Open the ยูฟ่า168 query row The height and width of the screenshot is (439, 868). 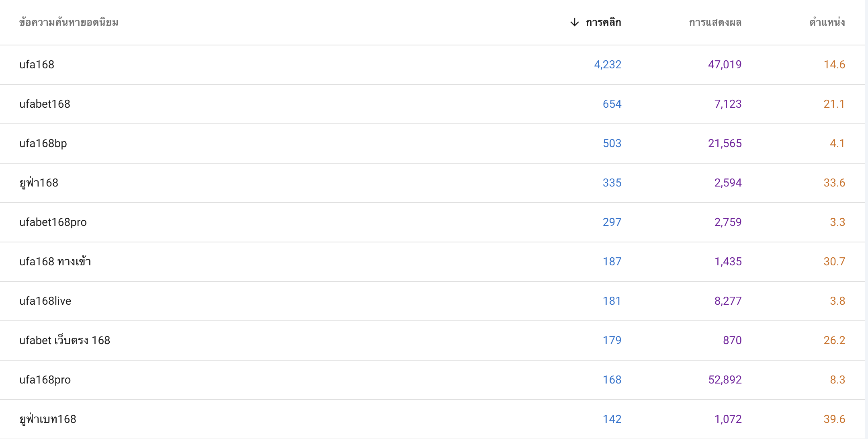point(432,183)
